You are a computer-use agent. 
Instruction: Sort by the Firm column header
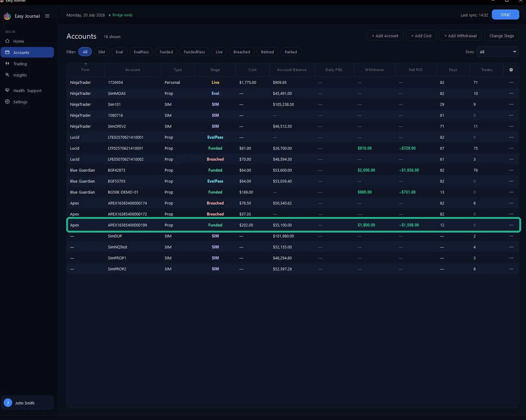[85, 70]
